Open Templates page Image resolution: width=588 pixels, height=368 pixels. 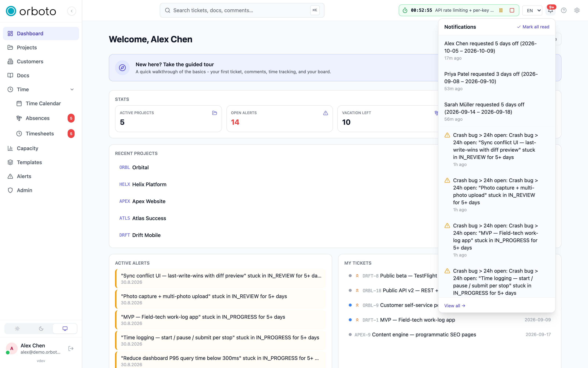coord(41,162)
